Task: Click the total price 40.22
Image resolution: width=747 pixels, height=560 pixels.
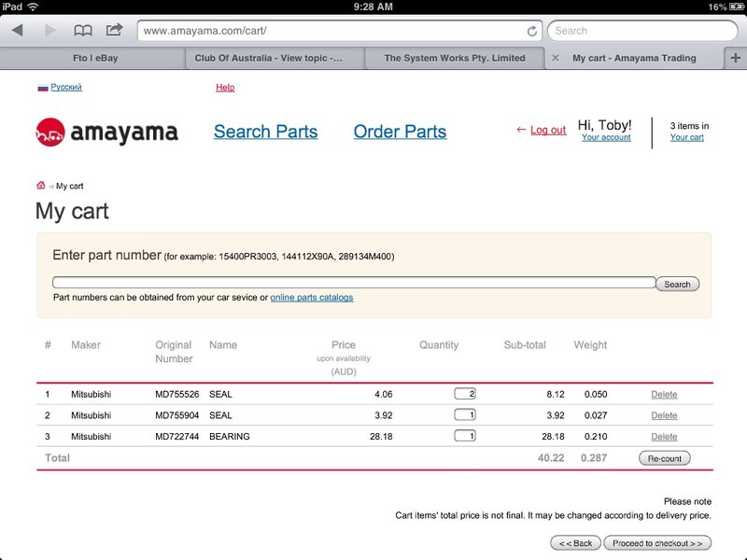Action: click(551, 457)
